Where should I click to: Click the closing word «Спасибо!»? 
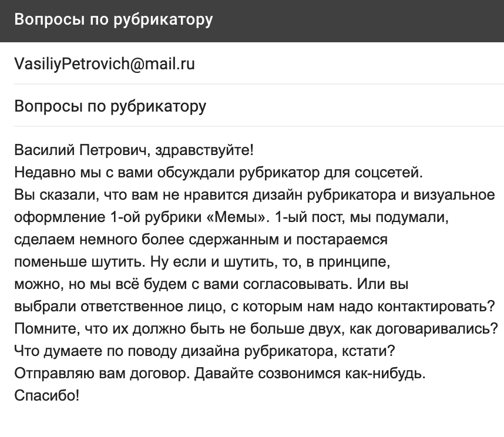(46, 395)
